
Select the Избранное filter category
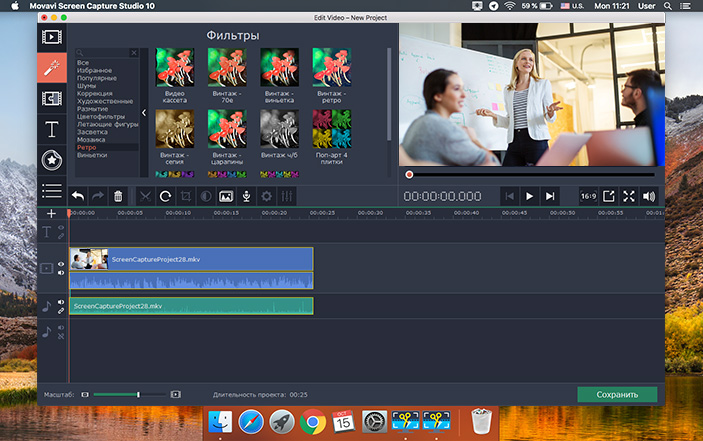[x=95, y=70]
